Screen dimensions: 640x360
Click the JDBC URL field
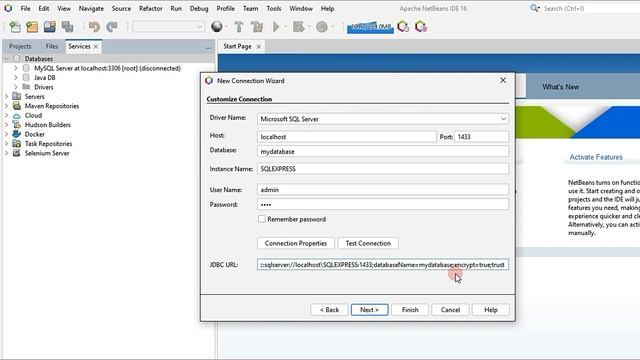(383, 264)
